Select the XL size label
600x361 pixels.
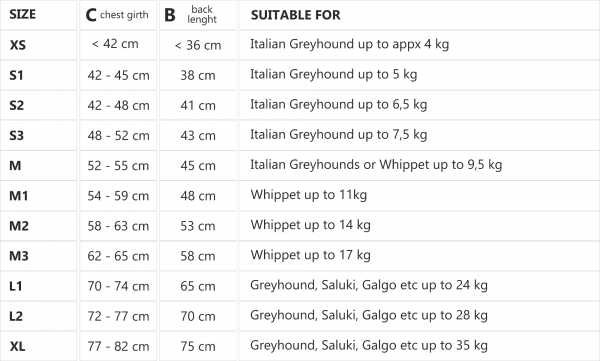click(x=17, y=346)
